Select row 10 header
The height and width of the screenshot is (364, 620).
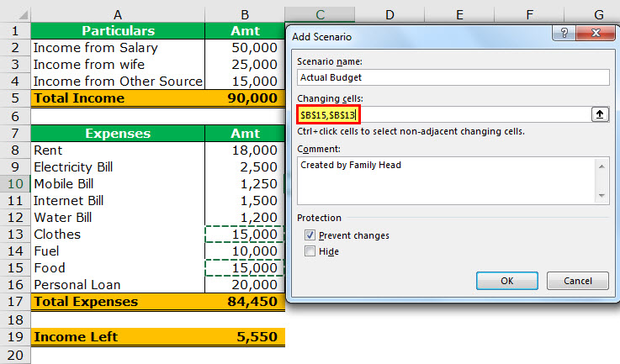15,184
